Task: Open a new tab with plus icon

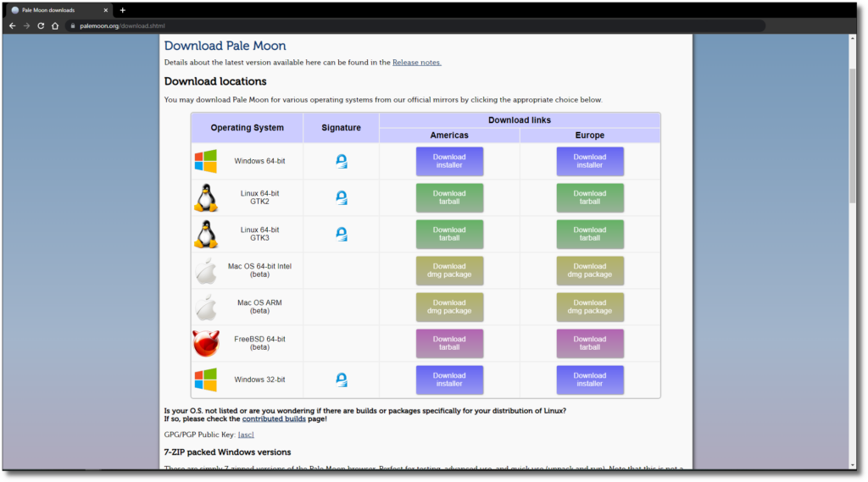Action: (x=123, y=10)
